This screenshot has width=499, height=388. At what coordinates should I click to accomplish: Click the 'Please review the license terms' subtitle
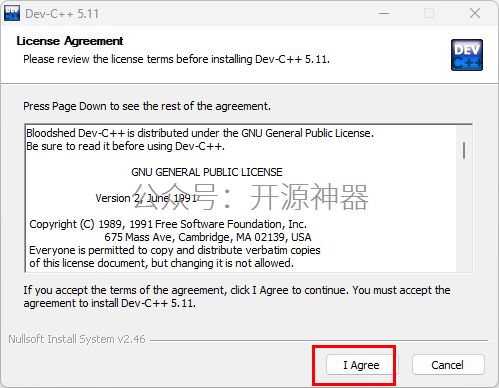pos(176,59)
